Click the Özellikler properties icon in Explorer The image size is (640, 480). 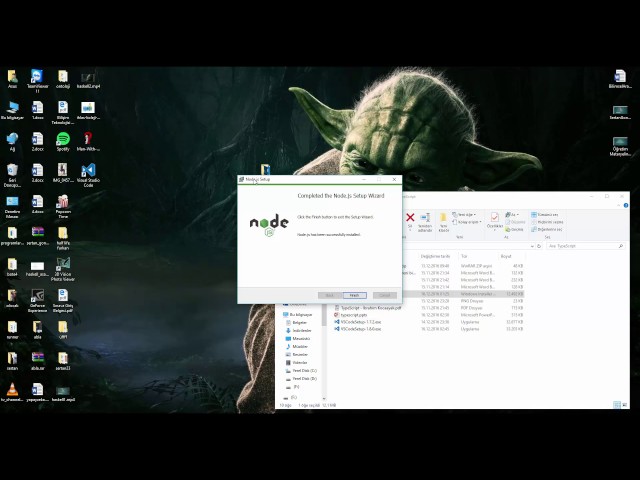(494, 221)
